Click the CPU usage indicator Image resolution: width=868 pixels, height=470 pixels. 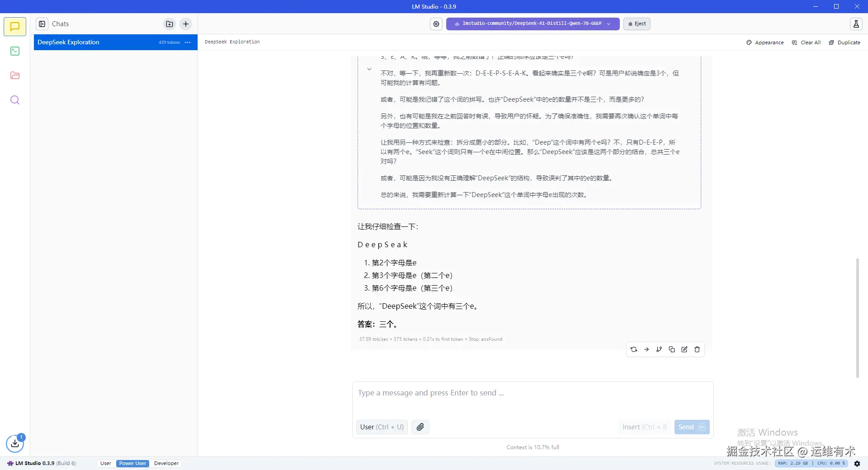[831, 463]
